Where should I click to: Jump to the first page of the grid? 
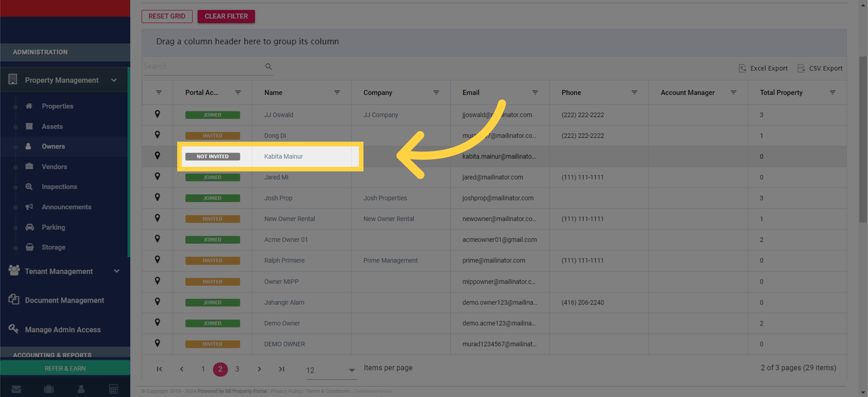tap(160, 369)
